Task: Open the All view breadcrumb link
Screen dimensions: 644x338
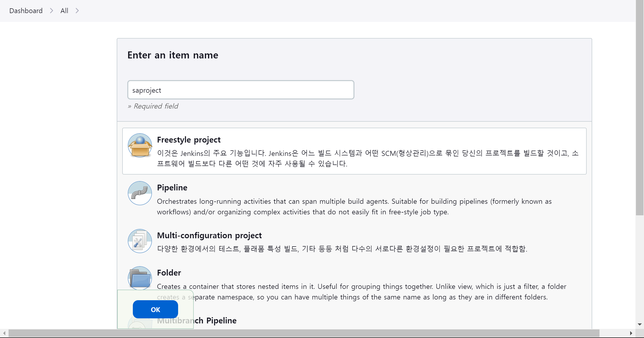Action: coord(64,11)
